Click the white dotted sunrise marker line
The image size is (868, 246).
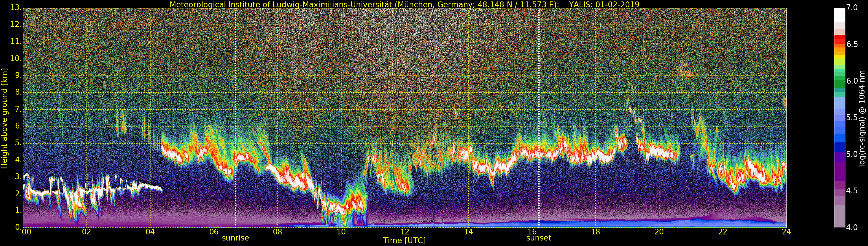tap(236, 118)
